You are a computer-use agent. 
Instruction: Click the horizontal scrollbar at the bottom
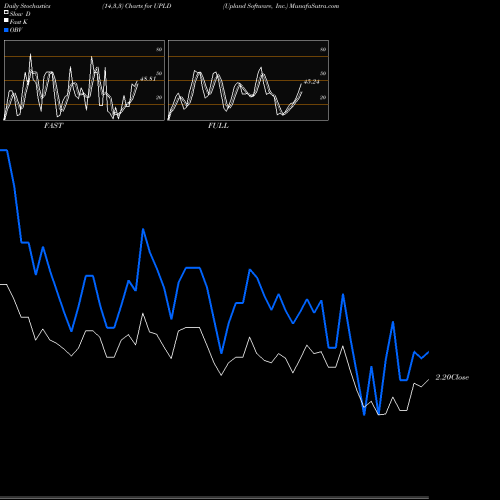coord(214,498)
